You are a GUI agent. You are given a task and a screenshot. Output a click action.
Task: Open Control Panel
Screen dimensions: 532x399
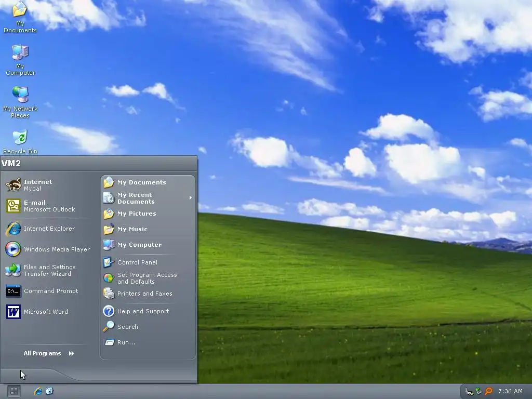coord(148,262)
